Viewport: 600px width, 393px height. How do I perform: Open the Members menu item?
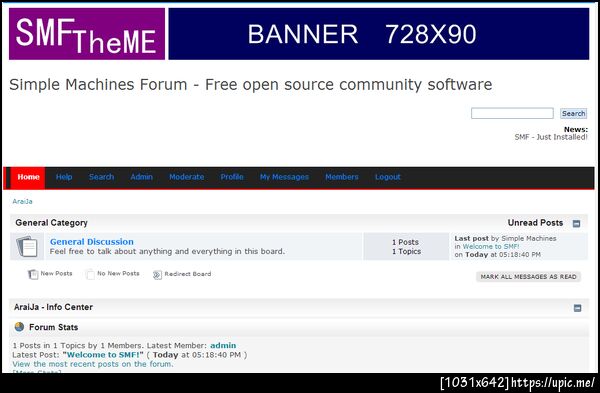342,177
